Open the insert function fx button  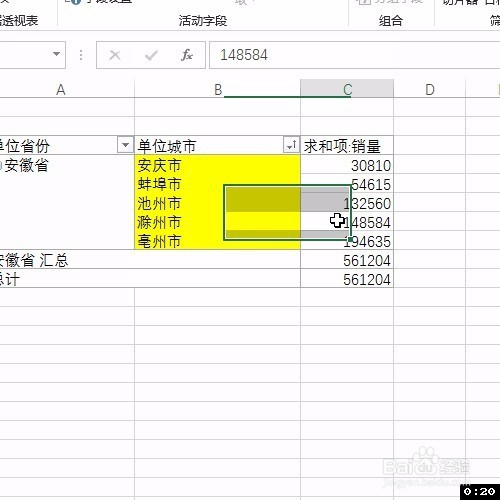click(187, 55)
